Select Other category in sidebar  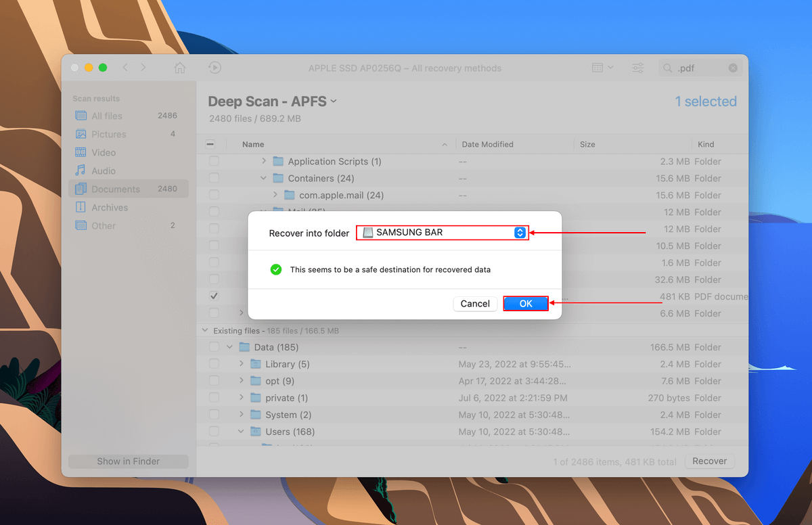tap(129, 225)
